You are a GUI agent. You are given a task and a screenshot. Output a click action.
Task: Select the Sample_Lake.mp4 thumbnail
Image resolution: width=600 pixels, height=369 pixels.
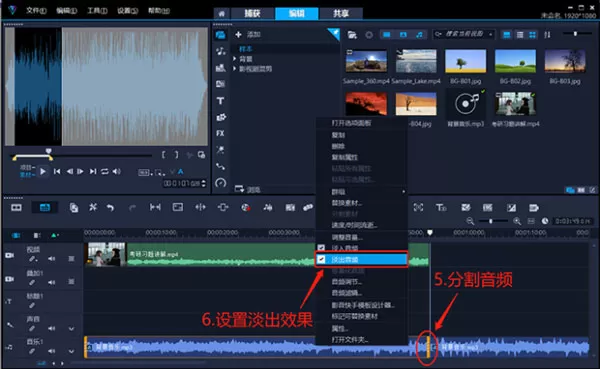click(x=416, y=61)
